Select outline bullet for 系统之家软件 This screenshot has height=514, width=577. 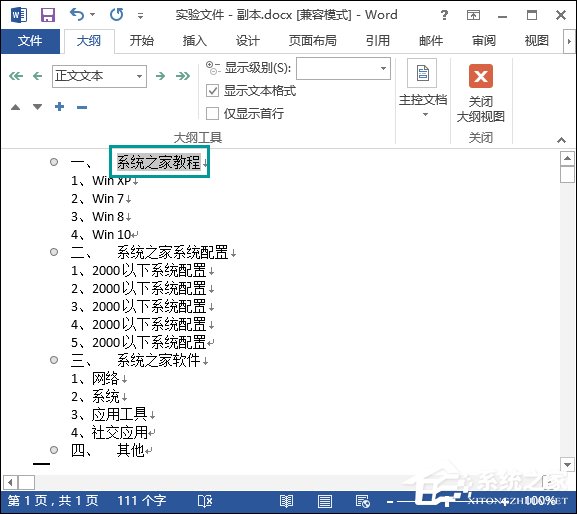pos(54,360)
